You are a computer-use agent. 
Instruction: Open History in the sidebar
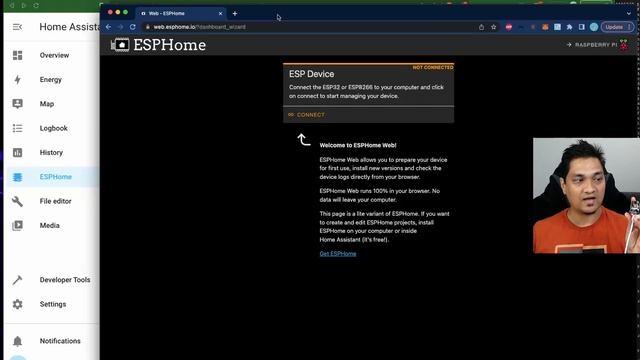51,153
